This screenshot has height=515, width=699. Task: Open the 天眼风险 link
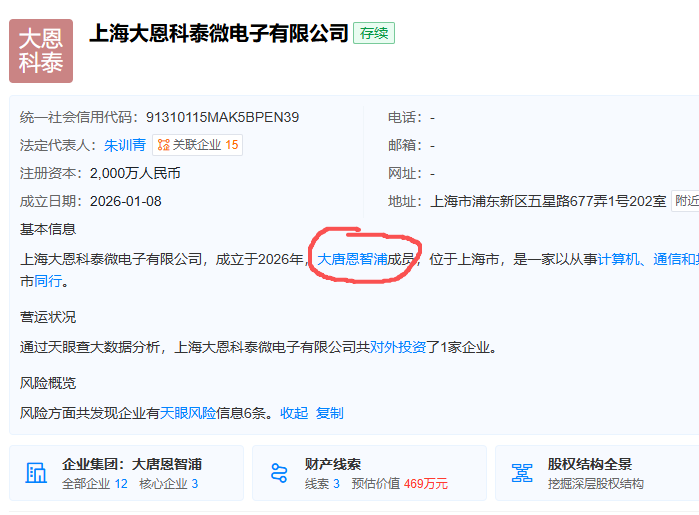pos(188,413)
